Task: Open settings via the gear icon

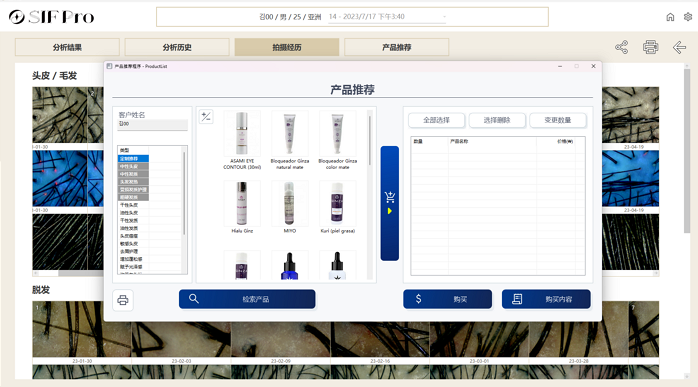Action: [688, 17]
